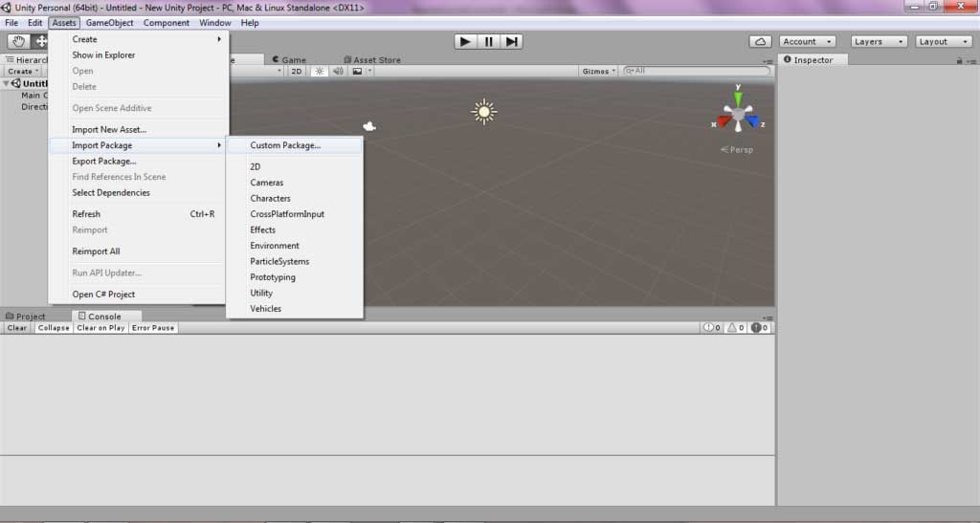Close the Assets menu
This screenshot has width=980, height=523.
(64, 23)
